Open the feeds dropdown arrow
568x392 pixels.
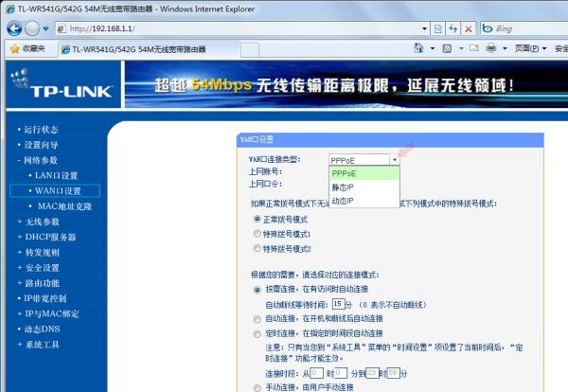pyautogui.click(x=461, y=48)
